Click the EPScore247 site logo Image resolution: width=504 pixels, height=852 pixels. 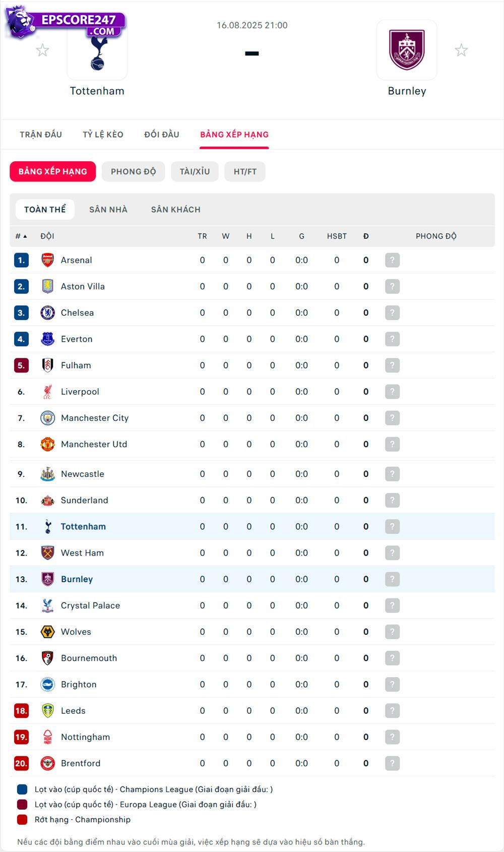[66, 23]
